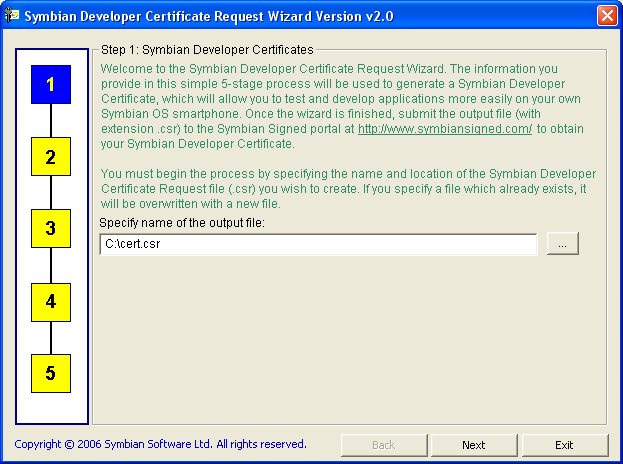
Task: Open file browser with the ... button
Action: (x=563, y=244)
